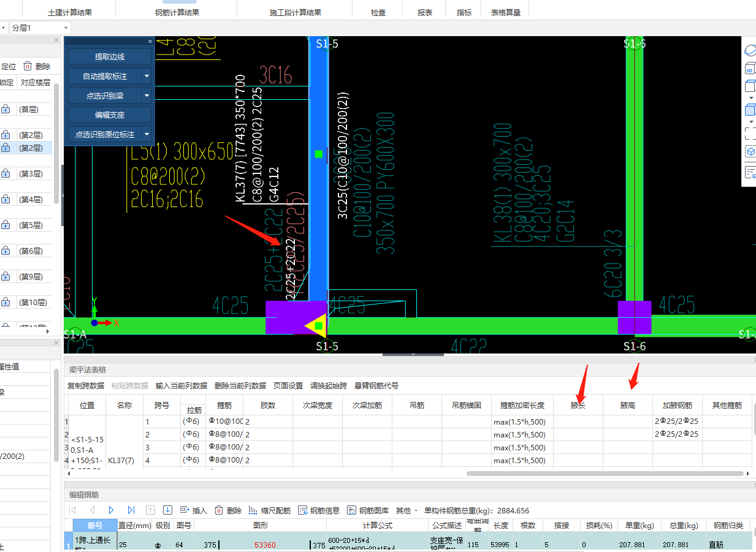Viewport: 756px width, 552px height.
Task: Toggle the lock icon for (首层)
Action: [x=6, y=109]
